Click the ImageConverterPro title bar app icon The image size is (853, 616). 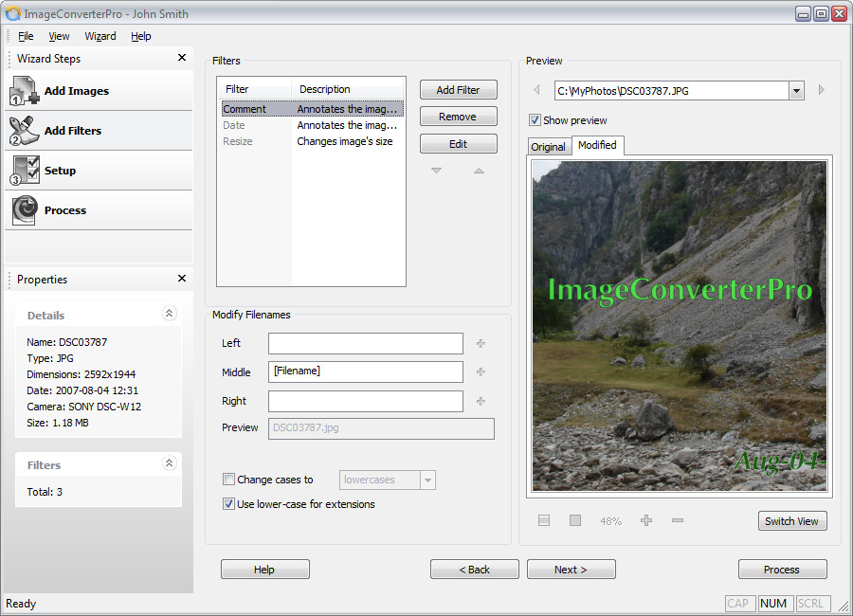[13, 13]
